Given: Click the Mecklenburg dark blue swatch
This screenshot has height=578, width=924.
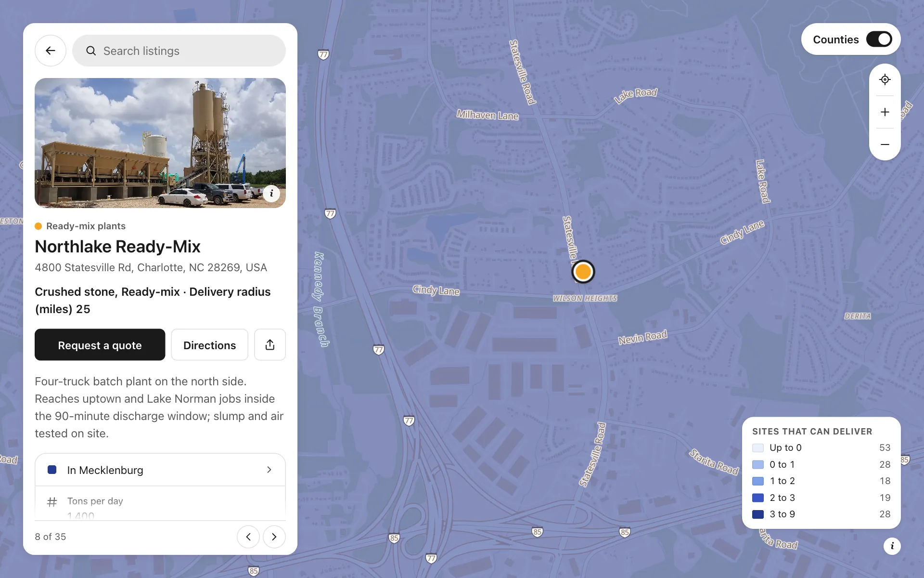Looking at the screenshot, I should pos(52,470).
